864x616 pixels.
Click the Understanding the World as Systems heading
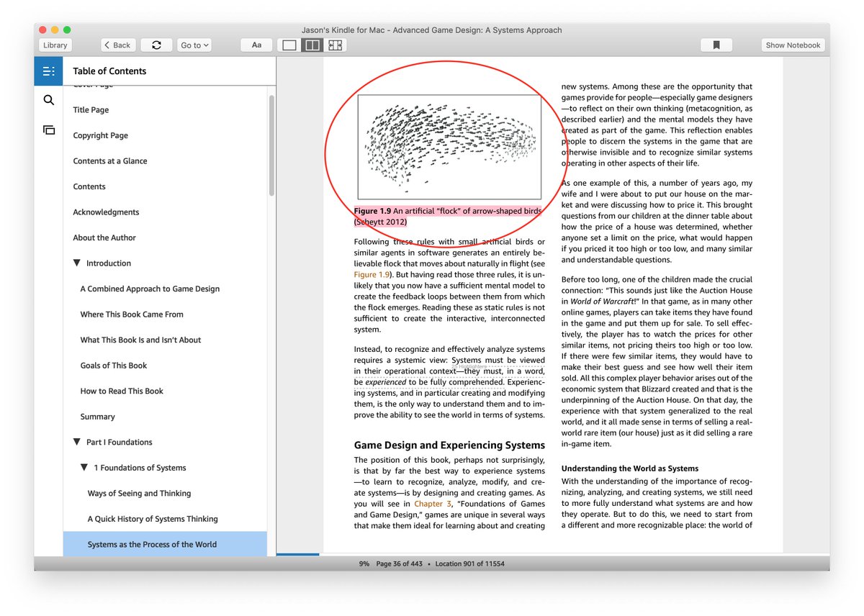coord(630,468)
